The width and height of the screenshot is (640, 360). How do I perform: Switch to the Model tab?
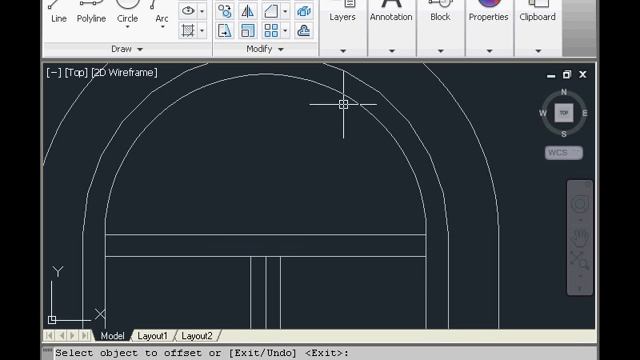[112, 336]
